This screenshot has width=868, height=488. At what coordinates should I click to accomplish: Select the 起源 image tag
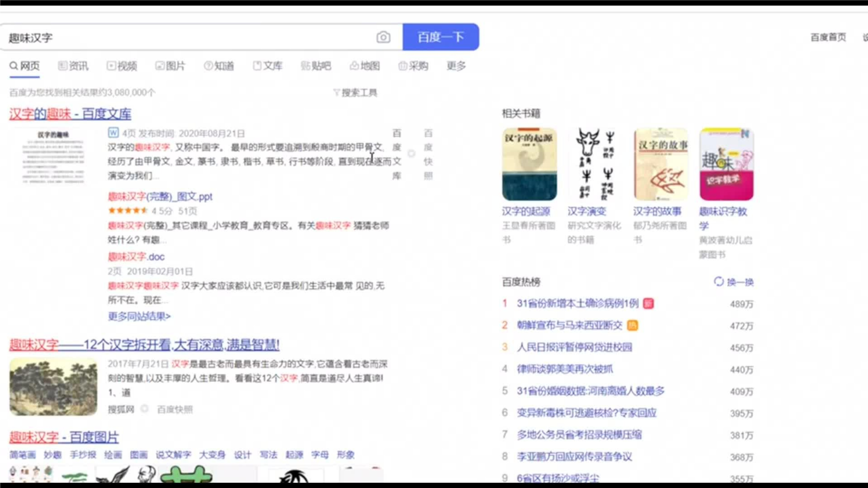coord(294,455)
